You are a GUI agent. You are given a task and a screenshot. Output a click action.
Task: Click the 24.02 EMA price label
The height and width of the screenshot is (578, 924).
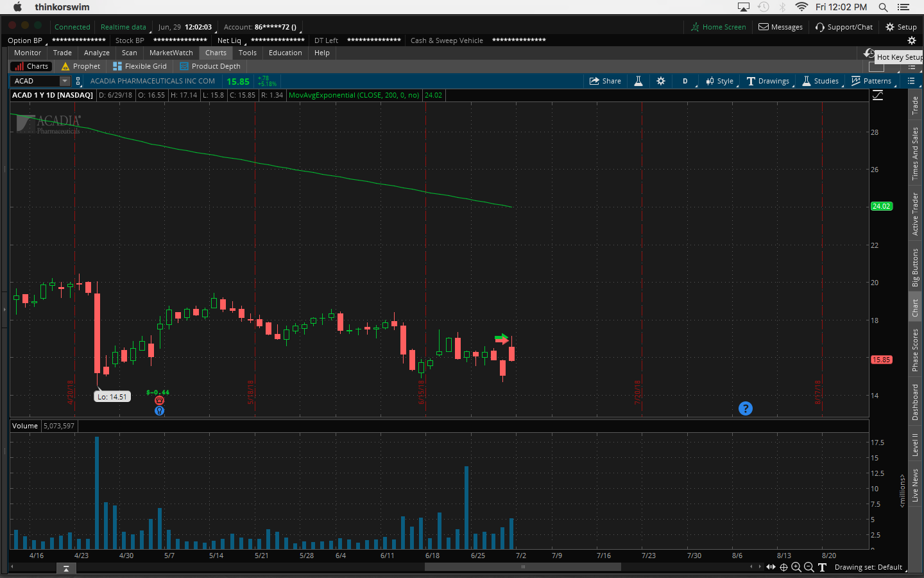pos(882,206)
